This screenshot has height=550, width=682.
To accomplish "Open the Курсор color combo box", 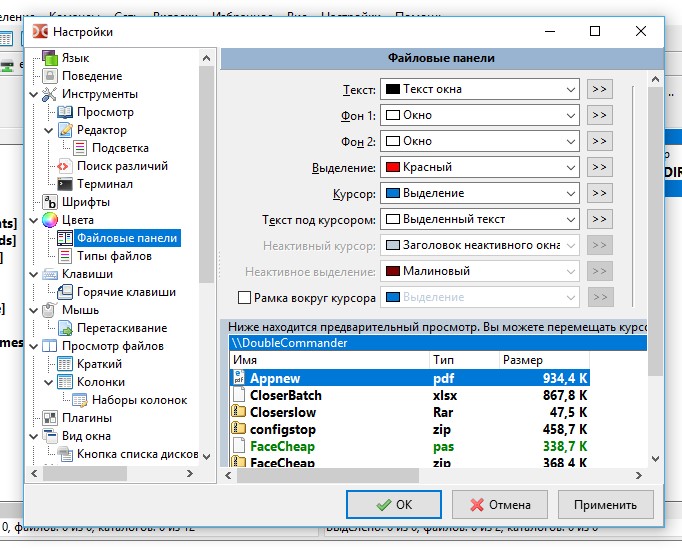I will coord(480,193).
